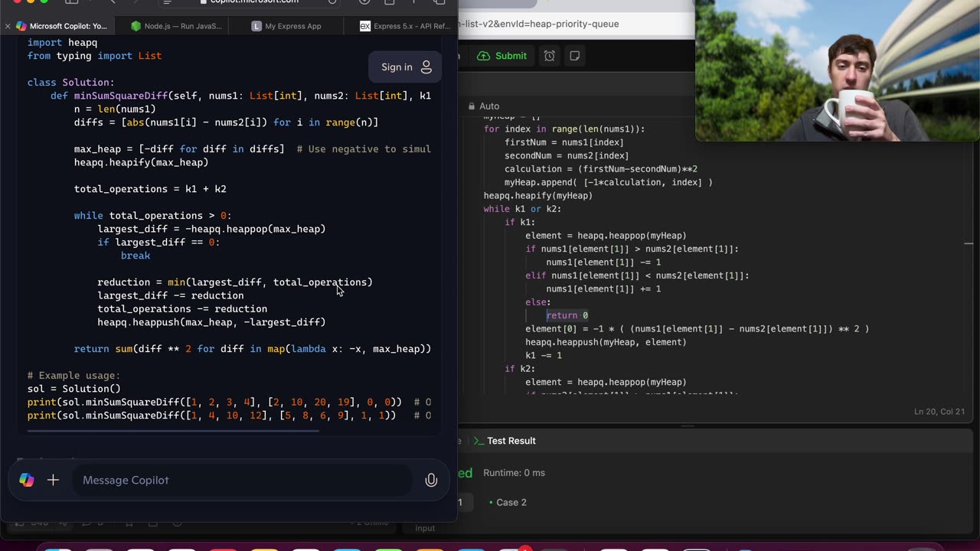
Task: Click the Ln 20, Col 21 status text
Action: click(939, 412)
